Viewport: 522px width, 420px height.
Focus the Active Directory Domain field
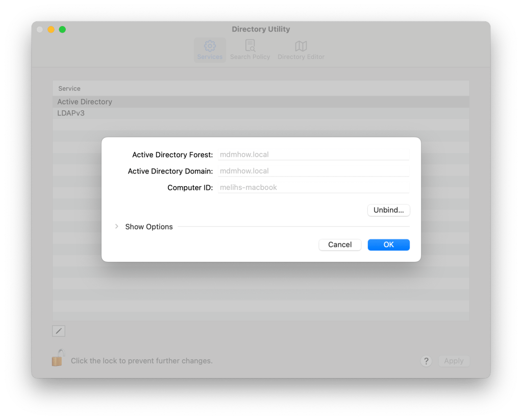313,171
